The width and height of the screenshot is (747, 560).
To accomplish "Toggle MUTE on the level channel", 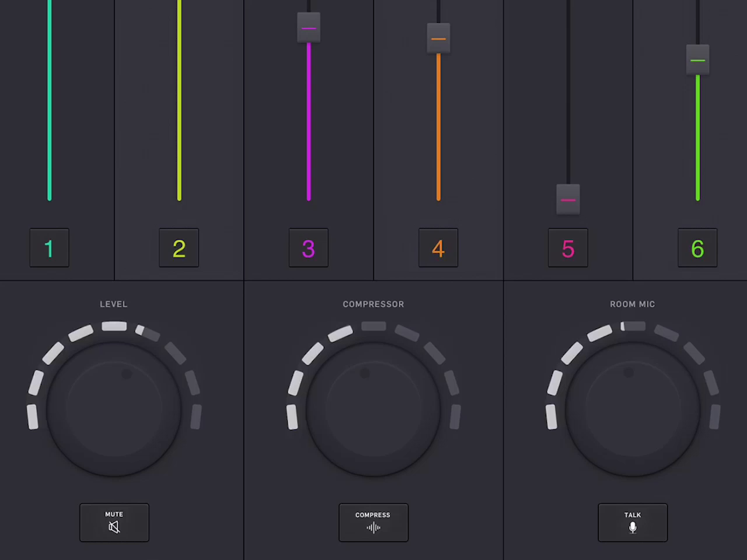I will (114, 522).
